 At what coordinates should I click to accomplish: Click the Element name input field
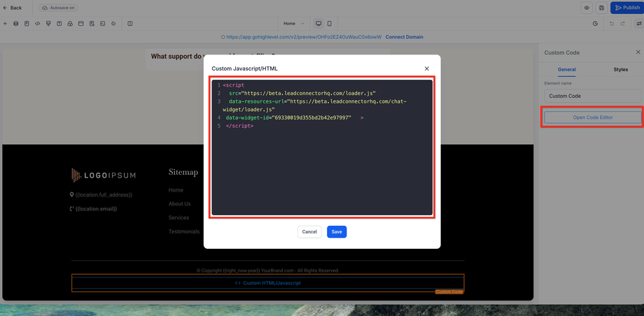tap(593, 96)
